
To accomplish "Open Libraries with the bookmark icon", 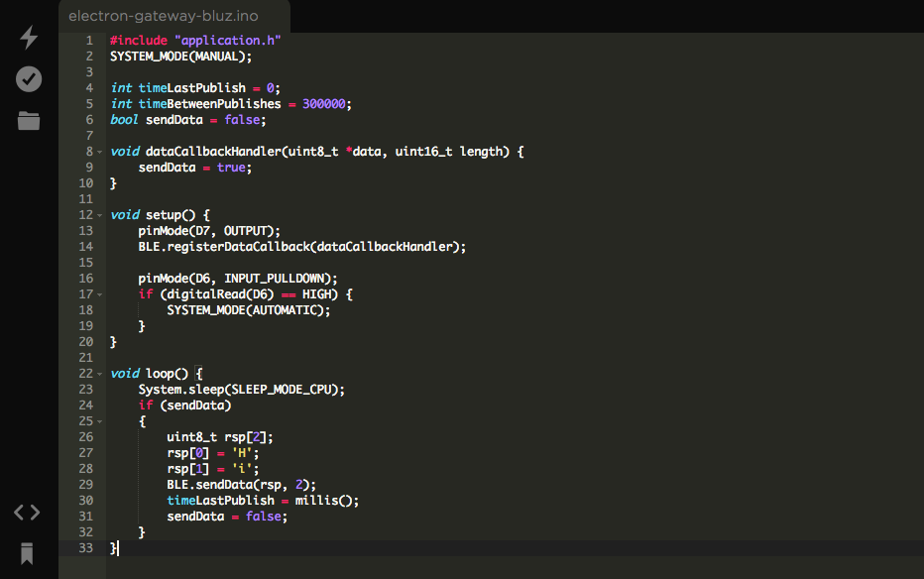I will (27, 553).
